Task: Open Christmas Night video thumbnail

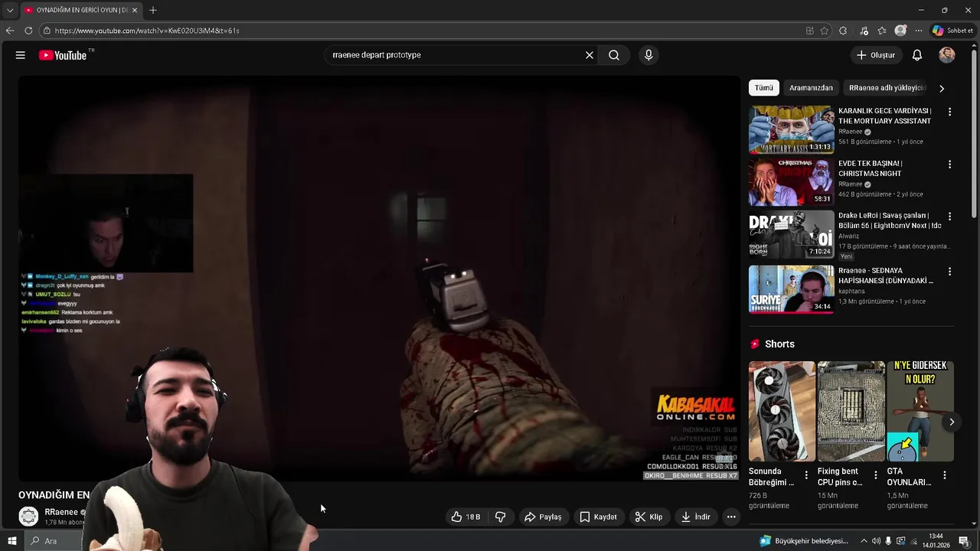Action: tap(791, 182)
